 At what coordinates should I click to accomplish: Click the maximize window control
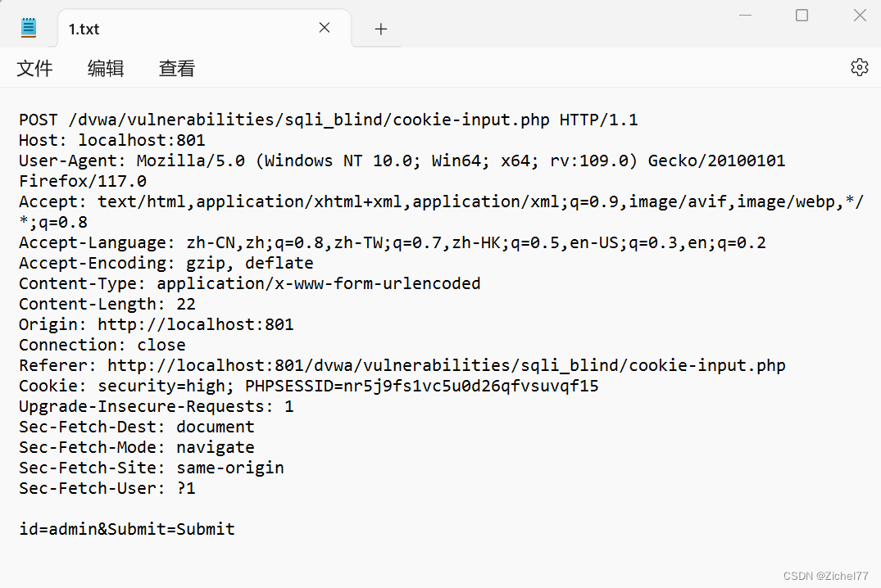[x=802, y=15]
